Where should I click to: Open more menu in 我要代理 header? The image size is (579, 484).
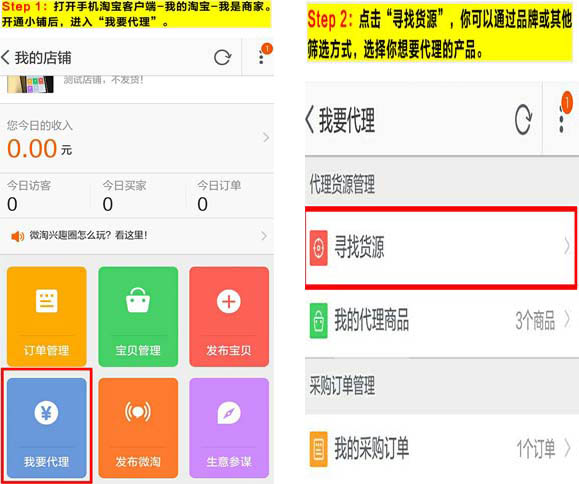pos(562,119)
